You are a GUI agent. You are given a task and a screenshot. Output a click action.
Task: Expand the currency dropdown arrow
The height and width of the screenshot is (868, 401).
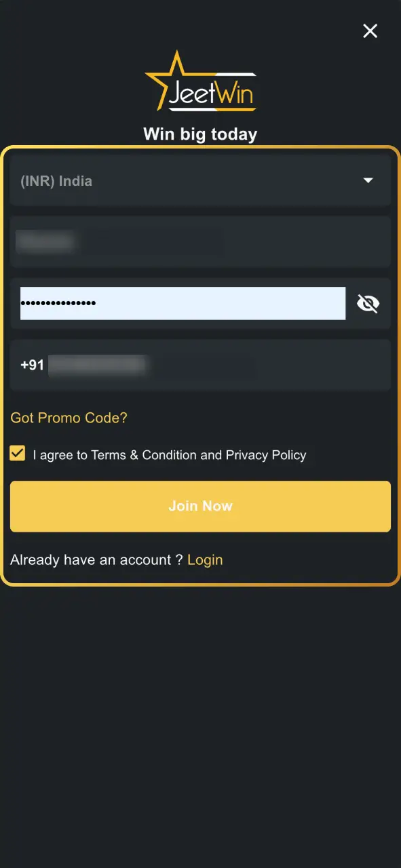(x=368, y=180)
